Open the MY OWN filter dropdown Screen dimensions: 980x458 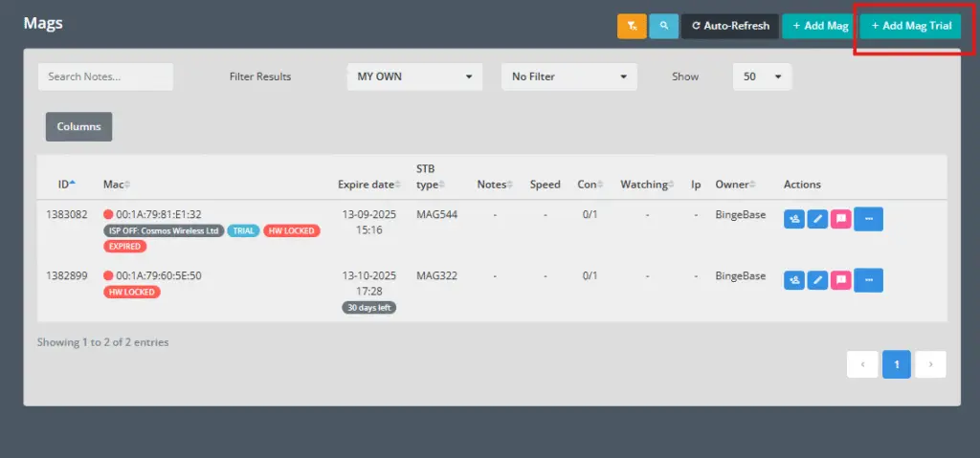(x=414, y=76)
